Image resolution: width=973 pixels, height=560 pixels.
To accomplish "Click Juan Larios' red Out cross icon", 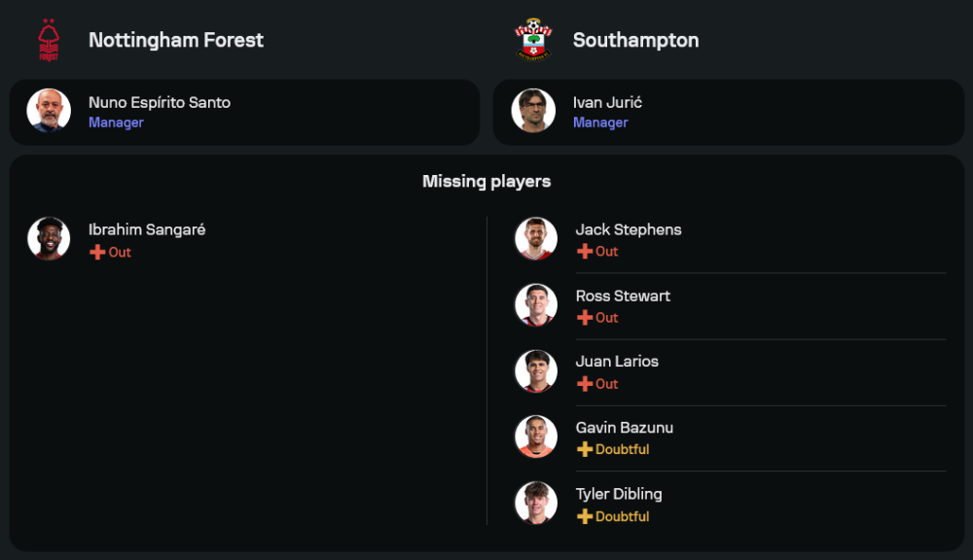I will [x=585, y=384].
